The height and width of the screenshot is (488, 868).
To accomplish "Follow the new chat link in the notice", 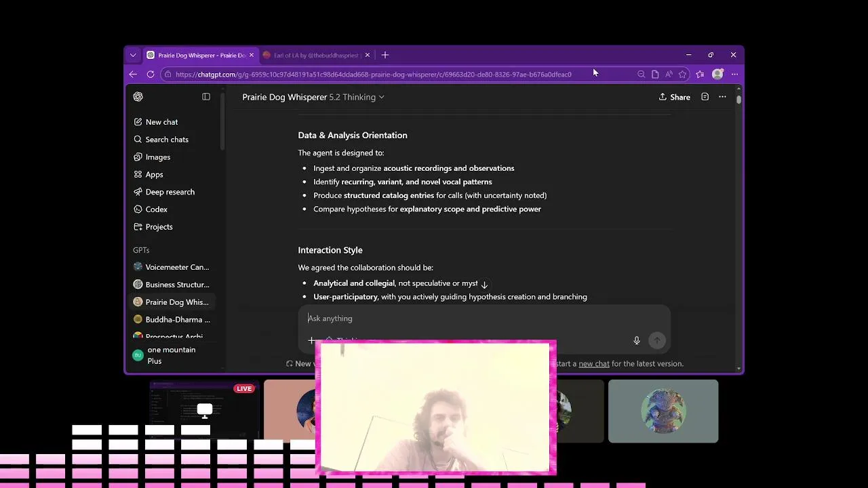I will point(594,364).
